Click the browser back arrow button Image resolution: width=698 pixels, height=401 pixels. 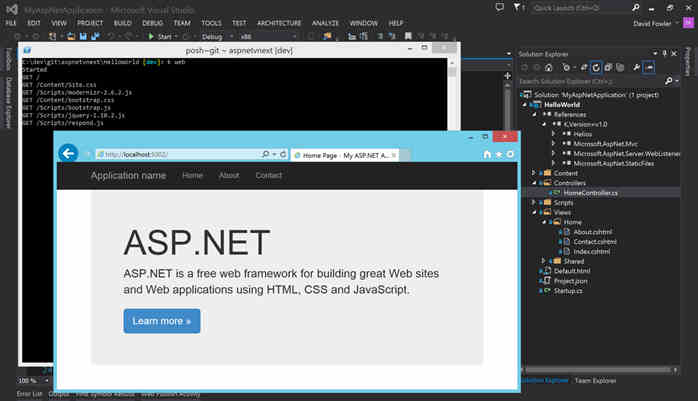click(68, 154)
